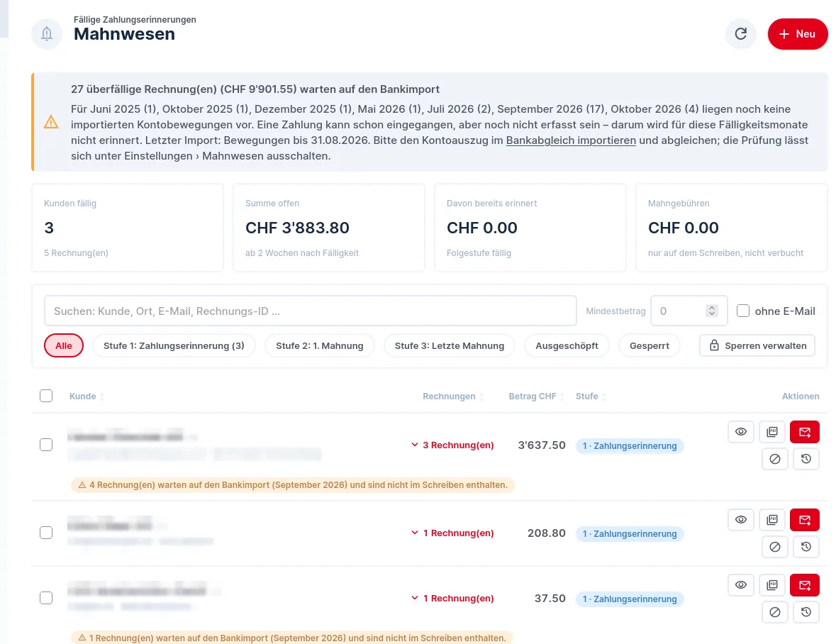Toggle the select-all checkbox in table header
The width and height of the screenshot is (836, 644).
tap(46, 396)
